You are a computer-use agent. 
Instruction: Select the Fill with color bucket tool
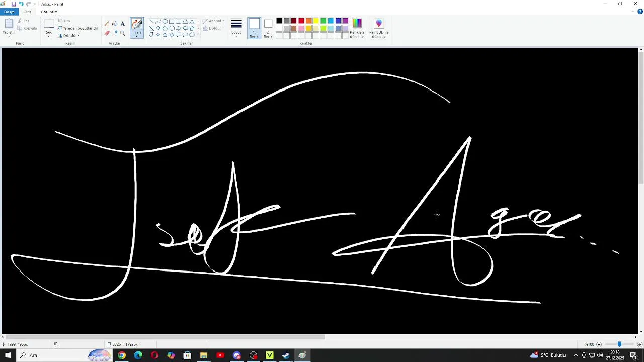click(115, 23)
